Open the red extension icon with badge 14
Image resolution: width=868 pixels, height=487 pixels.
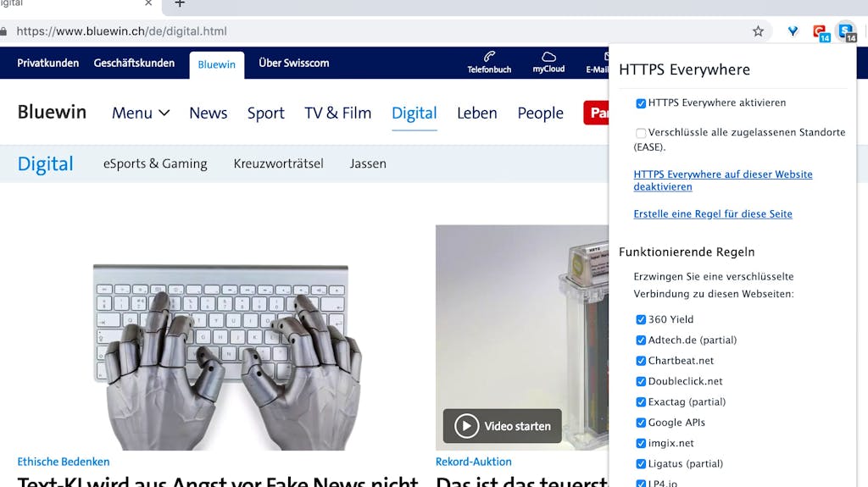click(821, 32)
